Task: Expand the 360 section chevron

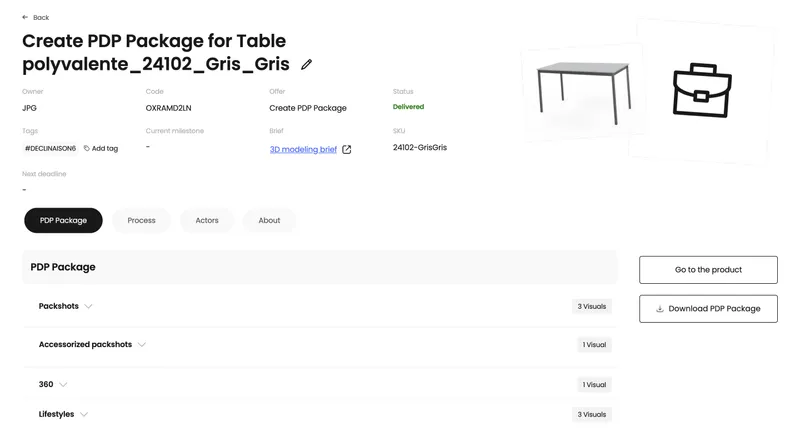Action: pos(63,384)
